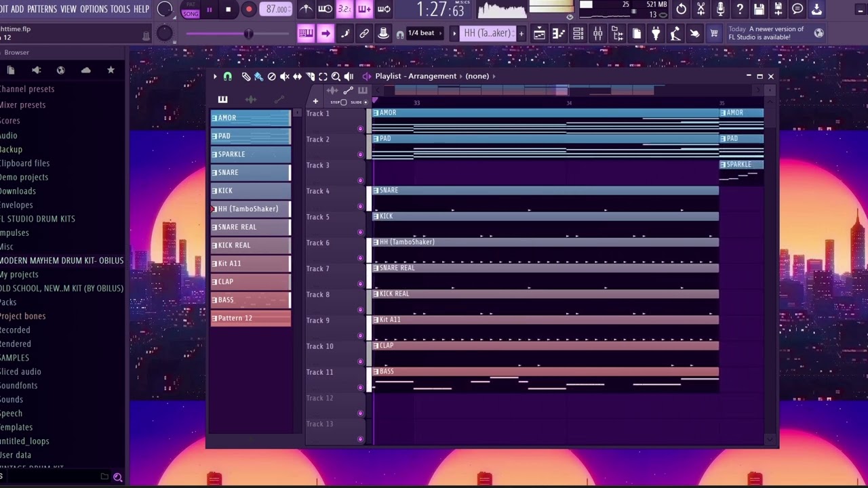Open the ADD menu
This screenshot has width=868, height=488.
pyautogui.click(x=17, y=9)
